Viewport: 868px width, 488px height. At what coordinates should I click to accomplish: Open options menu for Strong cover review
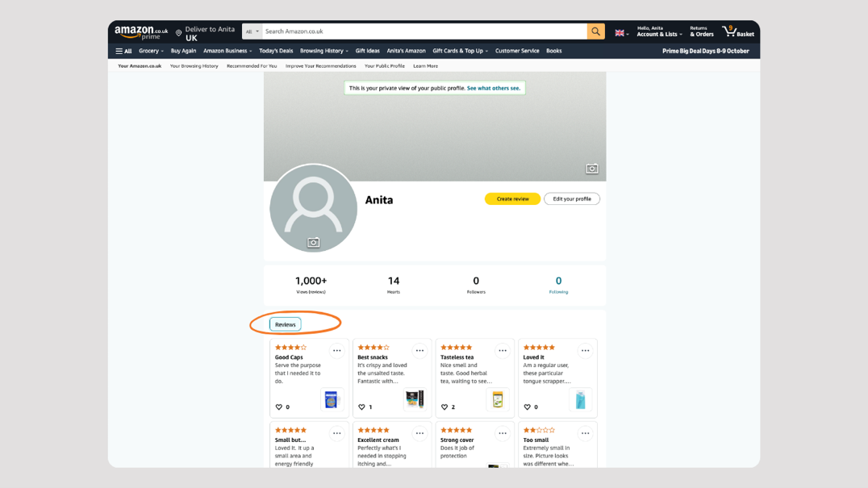pyautogui.click(x=502, y=433)
